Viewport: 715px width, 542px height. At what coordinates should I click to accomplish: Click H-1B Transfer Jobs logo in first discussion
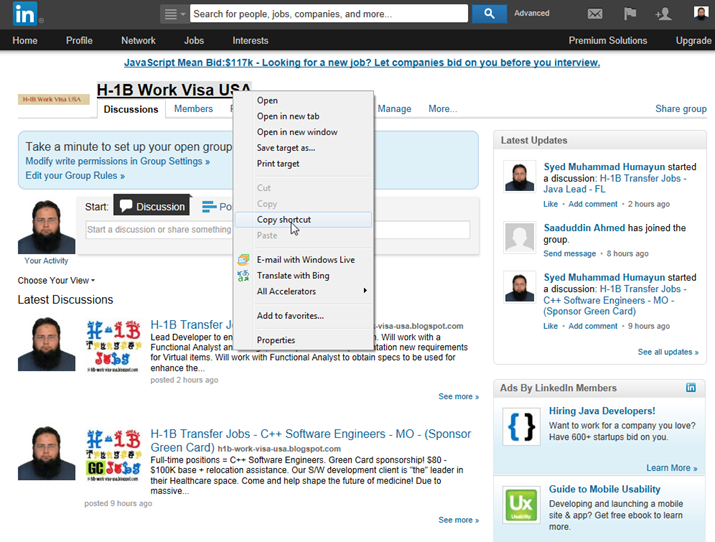pyautogui.click(x=114, y=346)
